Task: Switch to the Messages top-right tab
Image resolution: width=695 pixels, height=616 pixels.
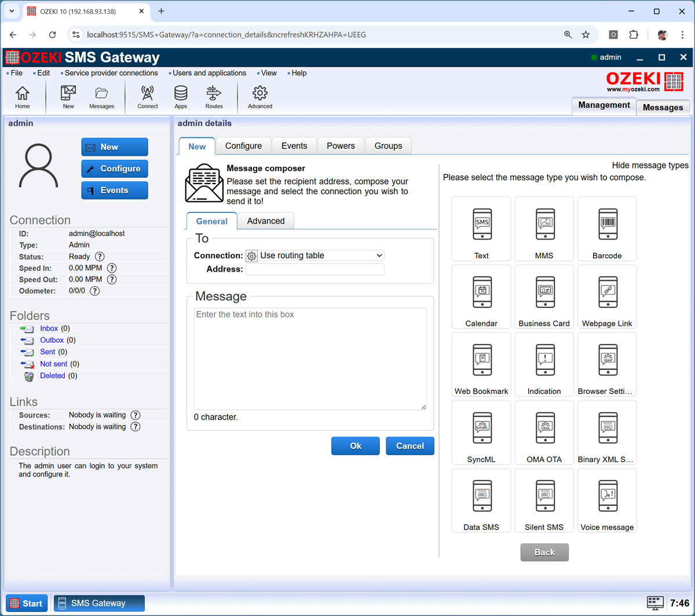Action: (x=663, y=107)
